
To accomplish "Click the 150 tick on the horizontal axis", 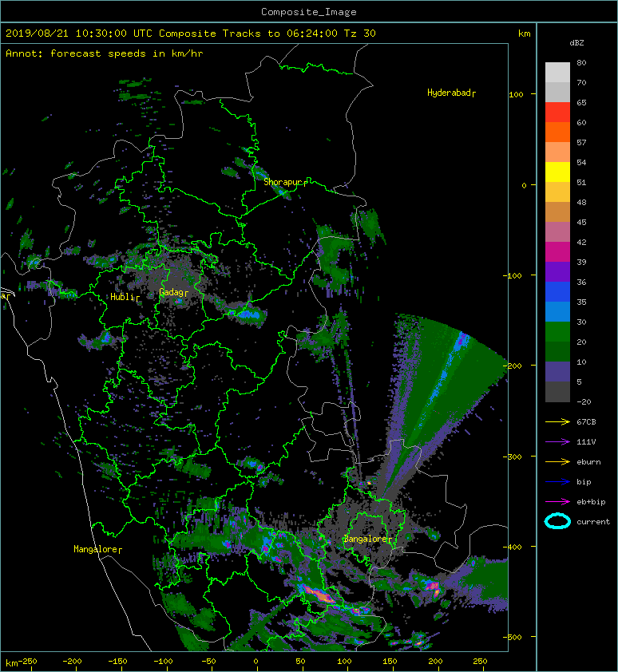I will (x=390, y=662).
